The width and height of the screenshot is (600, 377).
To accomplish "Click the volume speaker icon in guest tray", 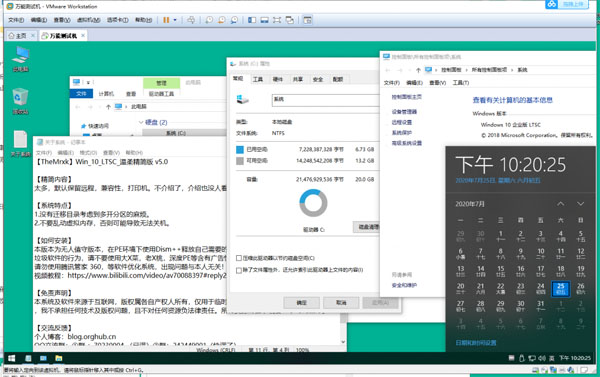I will (542, 358).
